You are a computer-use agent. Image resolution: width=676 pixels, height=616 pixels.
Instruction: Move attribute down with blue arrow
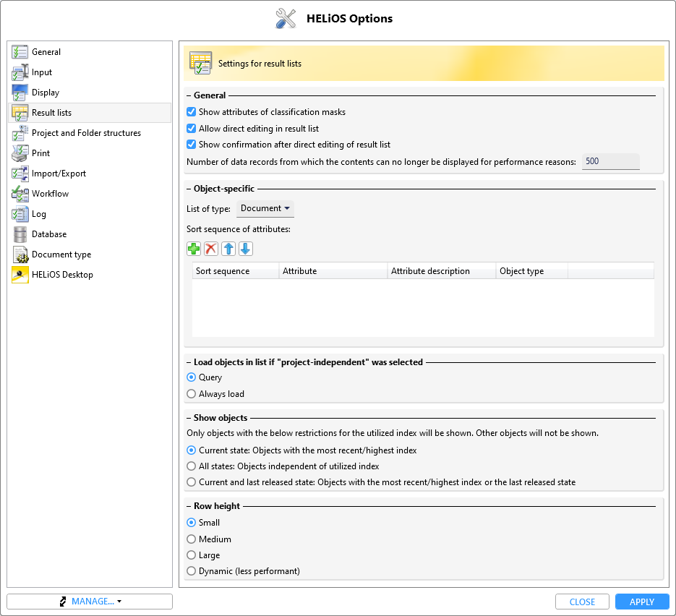[x=246, y=249]
